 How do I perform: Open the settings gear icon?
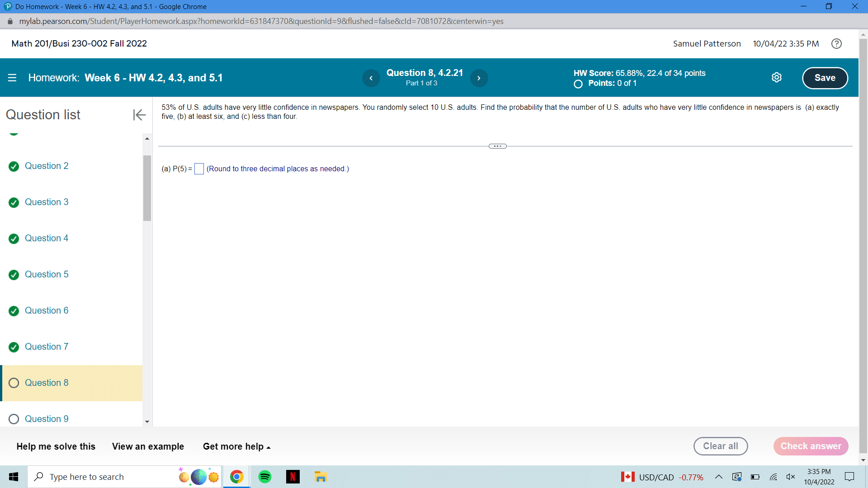pos(776,78)
